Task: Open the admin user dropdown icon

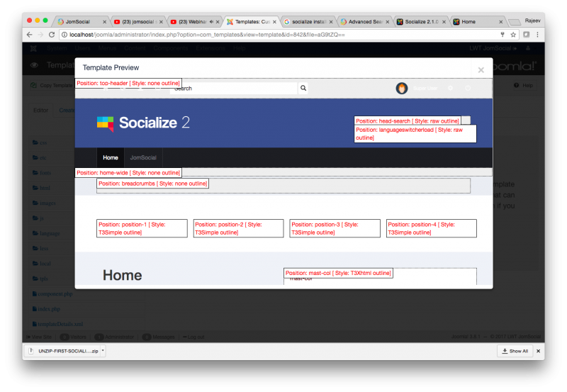Action: click(x=528, y=48)
